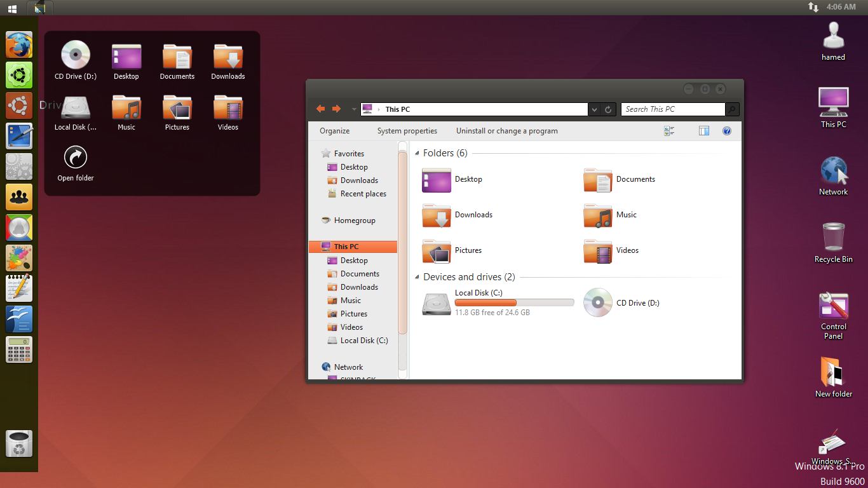The image size is (868, 488).
Task: Expand the address bar history dropdown
Action: 594,109
